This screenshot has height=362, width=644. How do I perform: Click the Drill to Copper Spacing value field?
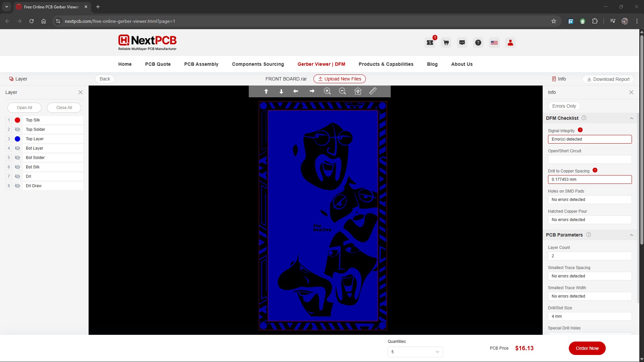click(590, 179)
